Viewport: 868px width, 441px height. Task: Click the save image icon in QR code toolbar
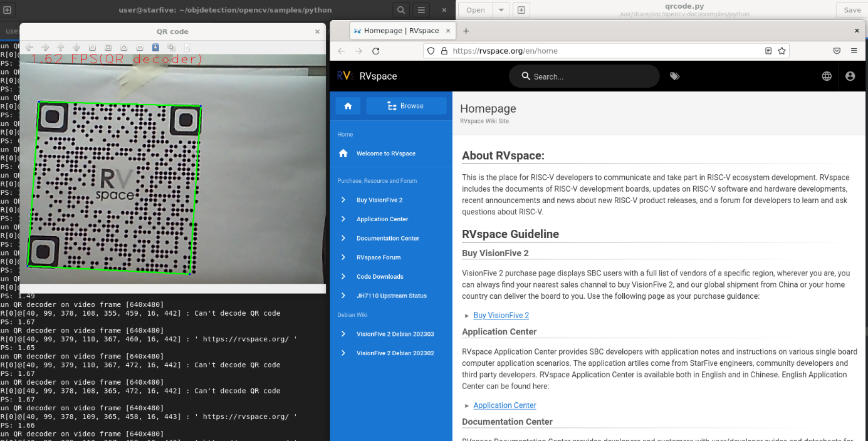click(155, 48)
